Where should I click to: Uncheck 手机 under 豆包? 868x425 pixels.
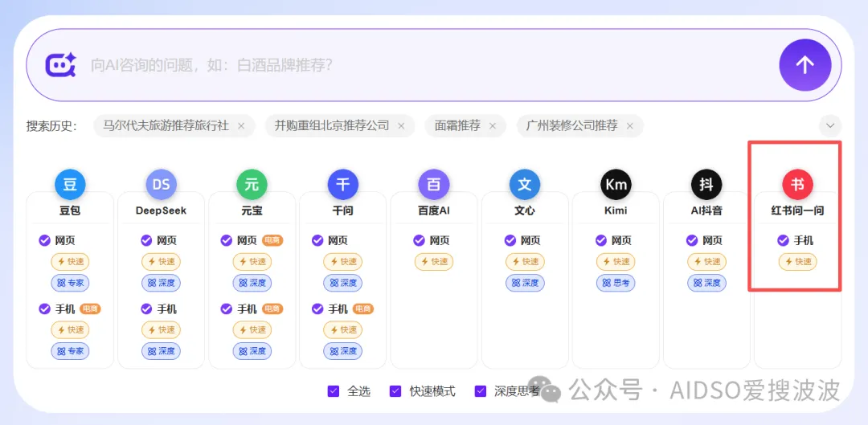pos(45,309)
